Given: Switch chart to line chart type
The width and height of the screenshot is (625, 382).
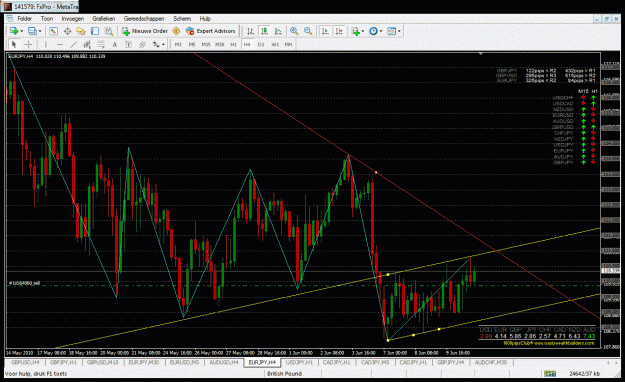Looking at the screenshot, I should click(278, 31).
